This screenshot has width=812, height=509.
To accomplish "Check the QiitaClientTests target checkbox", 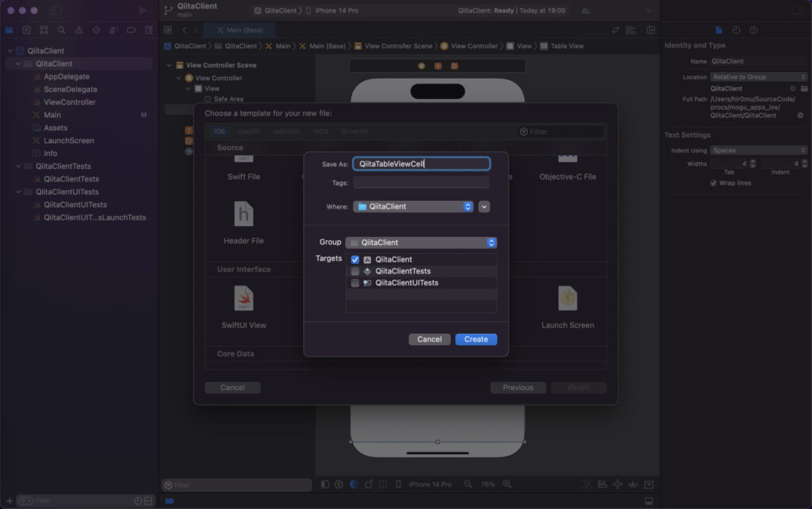I will click(354, 271).
